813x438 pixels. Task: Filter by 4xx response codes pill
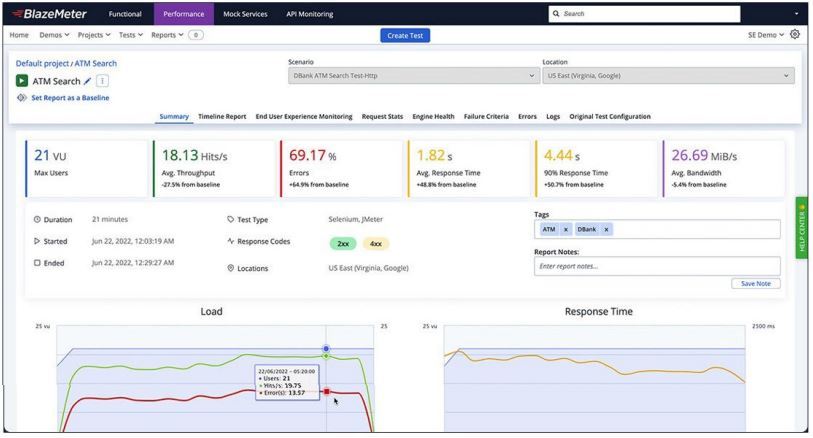coord(376,244)
